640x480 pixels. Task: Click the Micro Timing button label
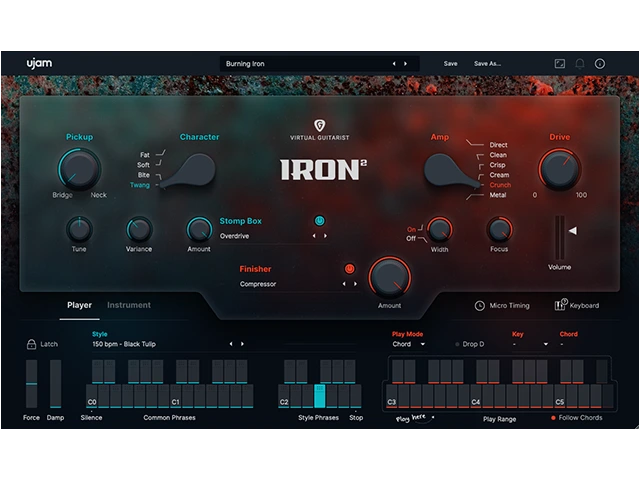coord(509,306)
